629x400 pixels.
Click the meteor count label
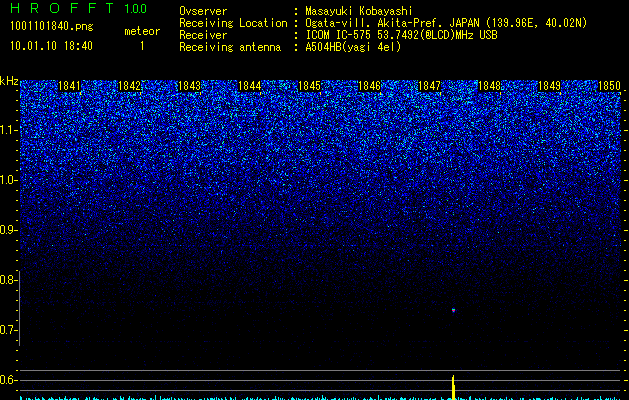pyautogui.click(x=142, y=31)
